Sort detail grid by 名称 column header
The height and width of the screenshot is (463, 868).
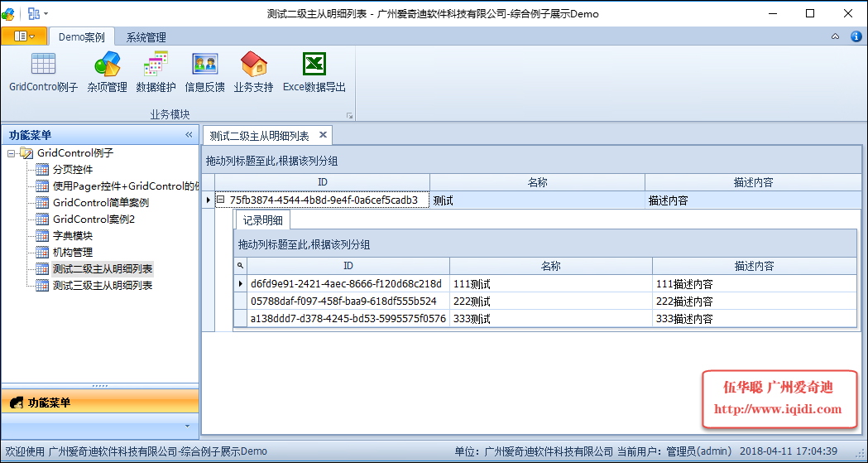click(551, 266)
